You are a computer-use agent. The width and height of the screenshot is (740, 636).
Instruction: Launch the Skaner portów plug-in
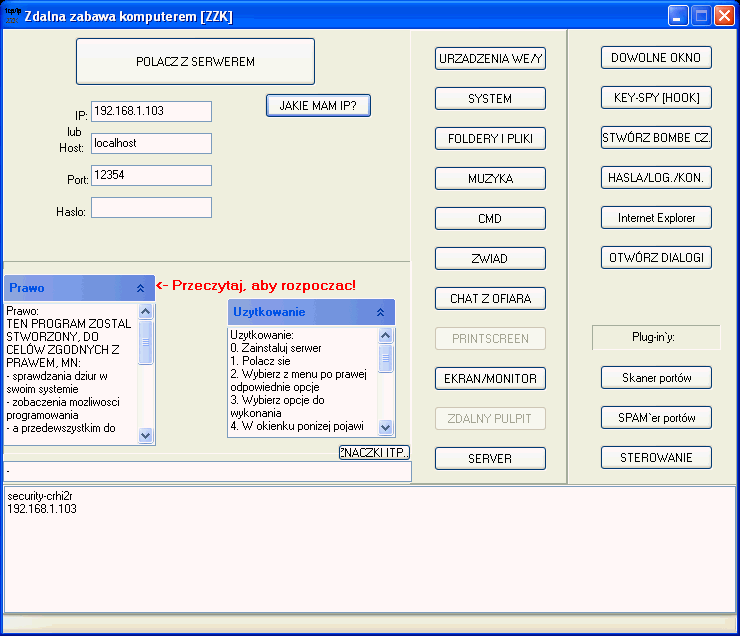(656, 377)
